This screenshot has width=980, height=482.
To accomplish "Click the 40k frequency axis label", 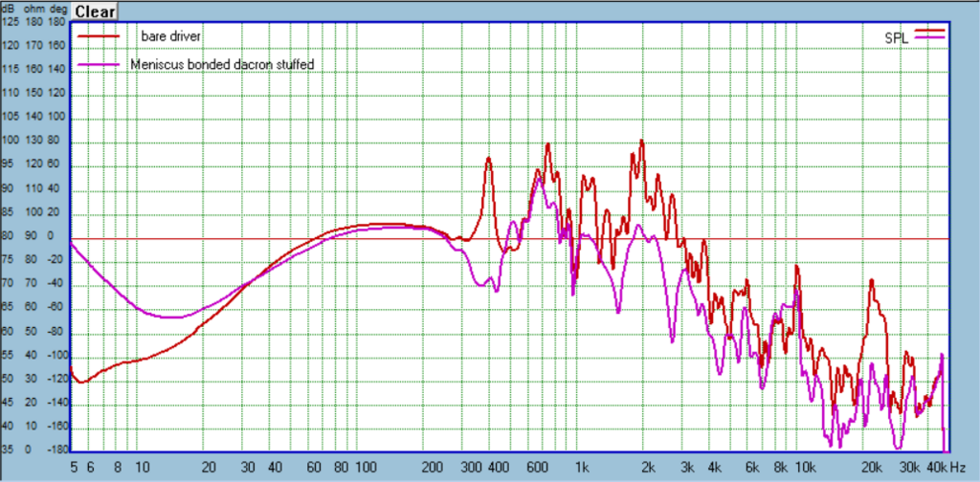I will click(937, 467).
